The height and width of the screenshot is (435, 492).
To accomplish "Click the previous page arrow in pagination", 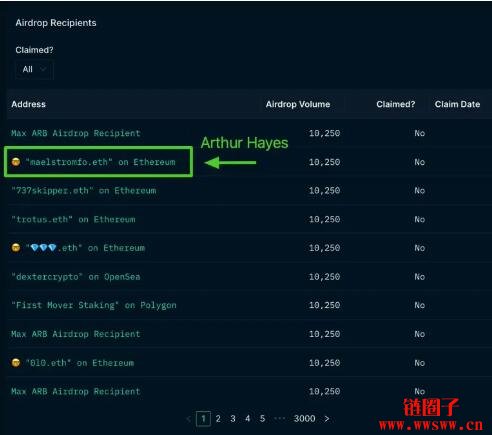I will [189, 419].
